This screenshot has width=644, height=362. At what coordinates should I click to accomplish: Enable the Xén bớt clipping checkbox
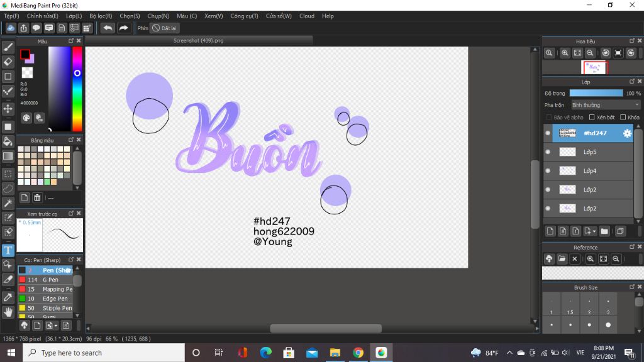(592, 118)
